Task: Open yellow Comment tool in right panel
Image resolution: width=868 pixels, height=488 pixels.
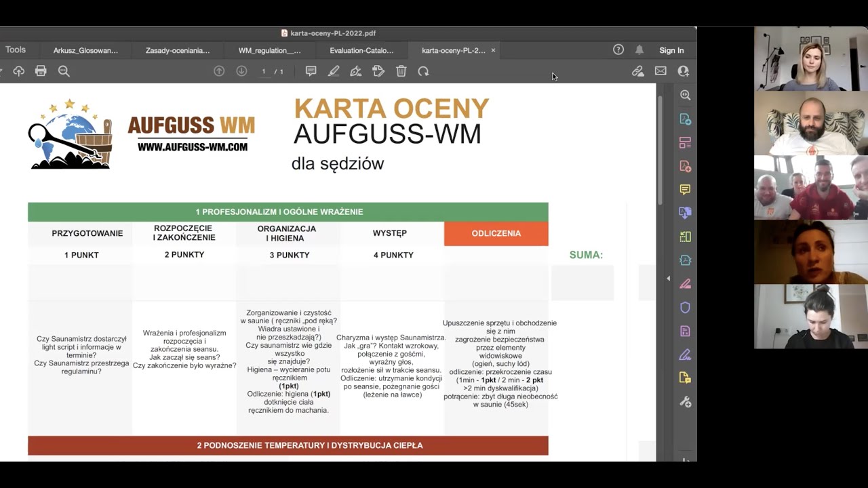Action: pos(685,190)
